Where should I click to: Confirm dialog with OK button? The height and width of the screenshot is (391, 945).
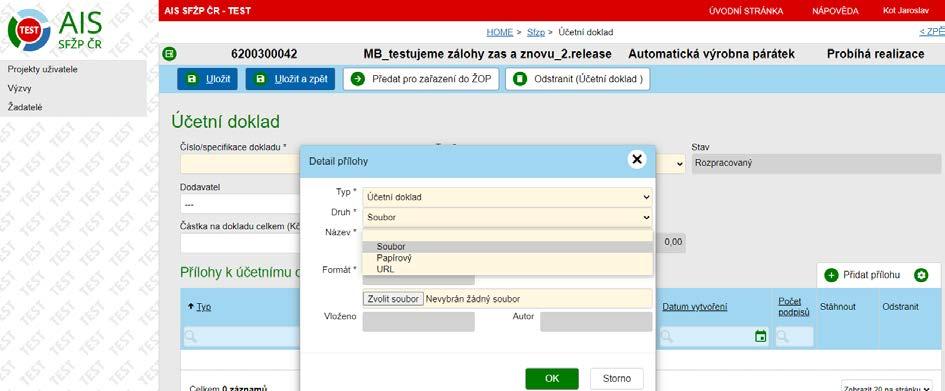pos(552,378)
